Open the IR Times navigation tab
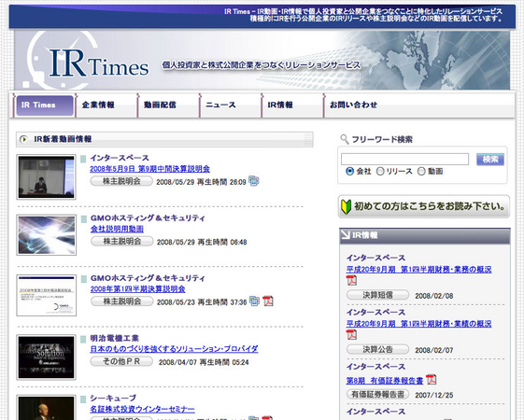 click(45, 105)
